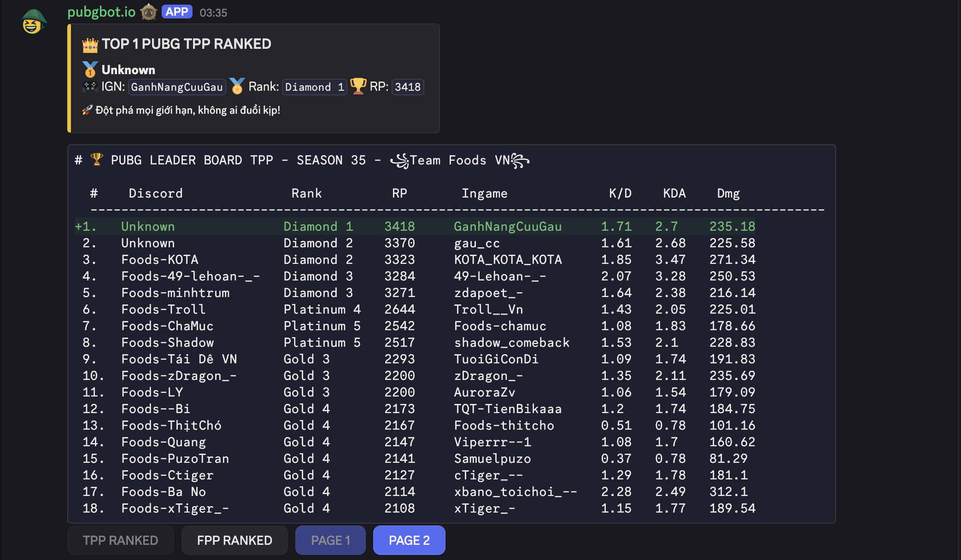This screenshot has width=961, height=560.
Task: Click Viperrr--1 ingame name
Action: [x=492, y=442]
